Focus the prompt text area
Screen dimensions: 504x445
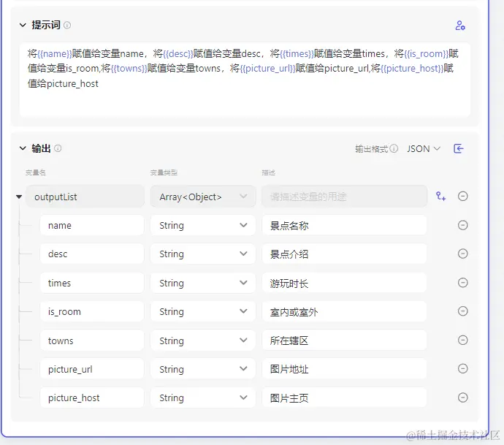click(245, 80)
